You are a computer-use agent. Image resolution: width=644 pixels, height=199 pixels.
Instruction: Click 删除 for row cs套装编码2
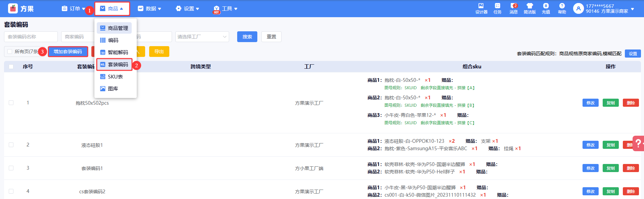[x=631, y=191]
